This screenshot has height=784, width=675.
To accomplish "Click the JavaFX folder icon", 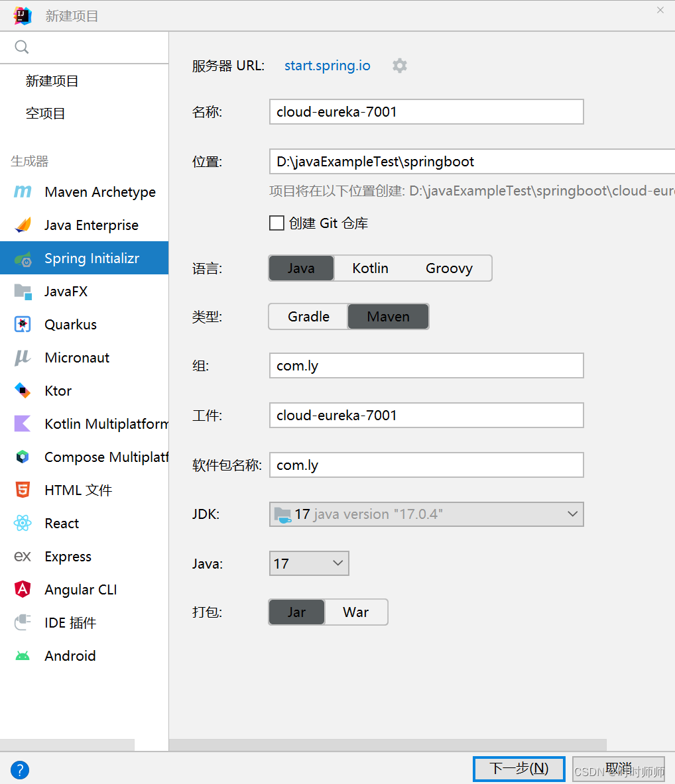I will pyautogui.click(x=23, y=292).
